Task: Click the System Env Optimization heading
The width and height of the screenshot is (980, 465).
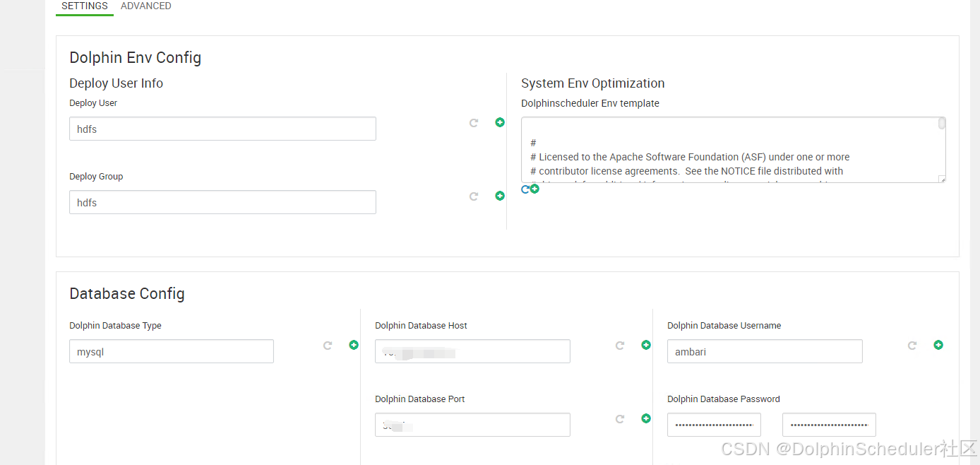Action: click(593, 83)
